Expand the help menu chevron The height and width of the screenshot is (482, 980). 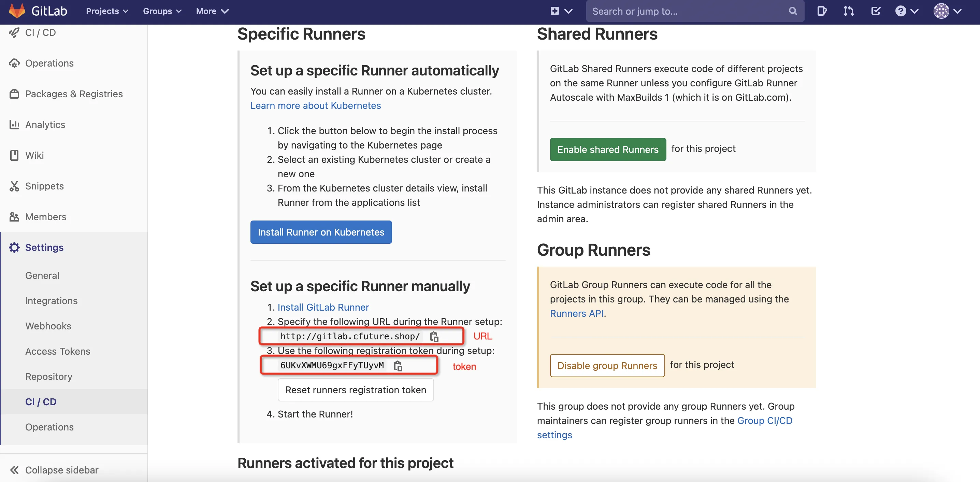[x=914, y=11]
